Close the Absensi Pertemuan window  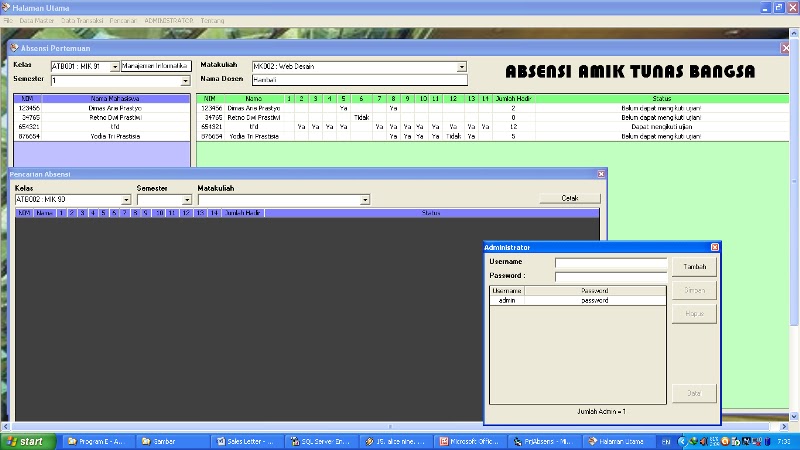tap(785, 48)
